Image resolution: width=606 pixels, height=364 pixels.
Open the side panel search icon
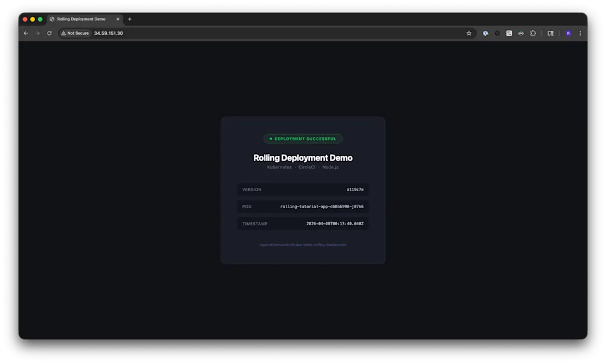tap(550, 33)
